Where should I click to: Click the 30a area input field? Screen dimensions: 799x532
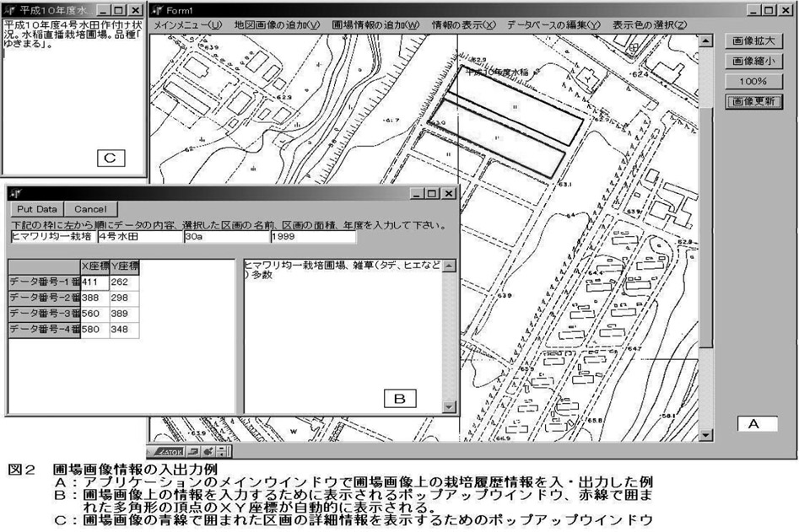[x=224, y=237]
